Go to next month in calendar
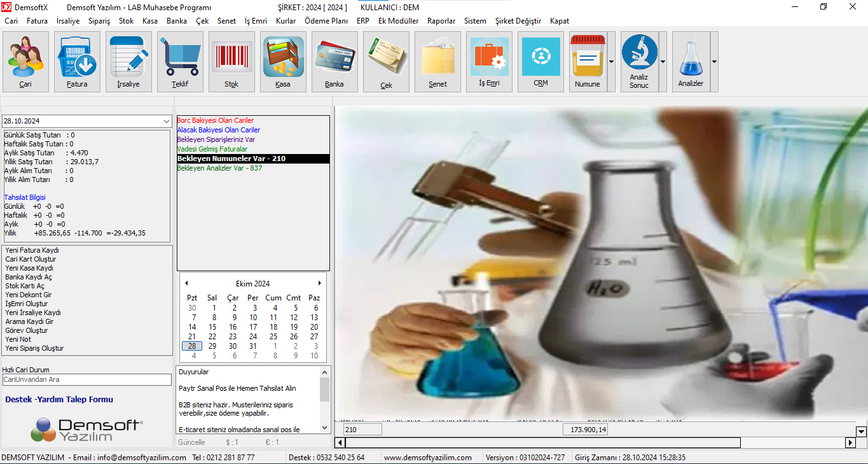Viewport: 868px width, 464px height. pos(320,283)
